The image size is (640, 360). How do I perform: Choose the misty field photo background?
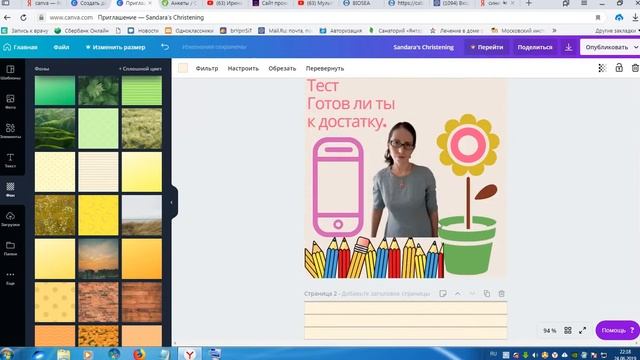click(x=142, y=215)
